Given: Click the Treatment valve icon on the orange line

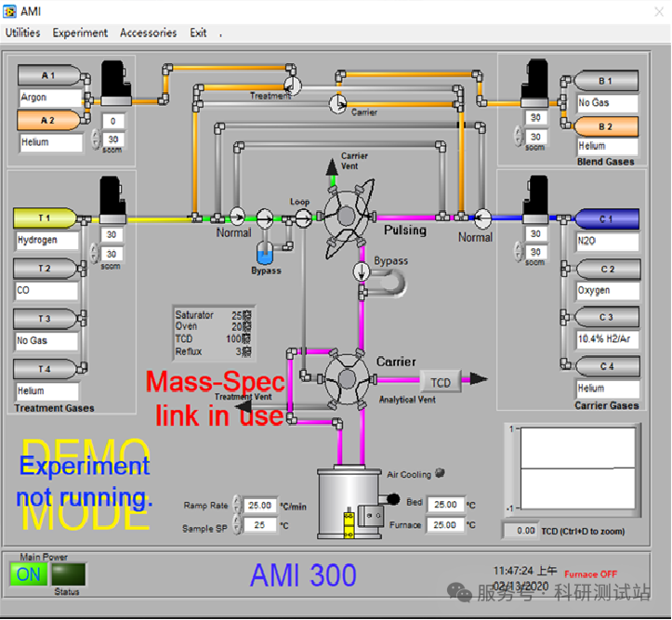Looking at the screenshot, I should click(292, 85).
